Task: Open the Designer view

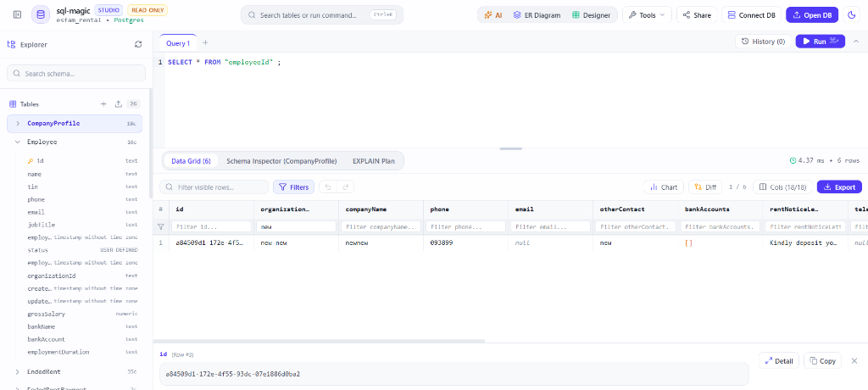Action: [592, 15]
